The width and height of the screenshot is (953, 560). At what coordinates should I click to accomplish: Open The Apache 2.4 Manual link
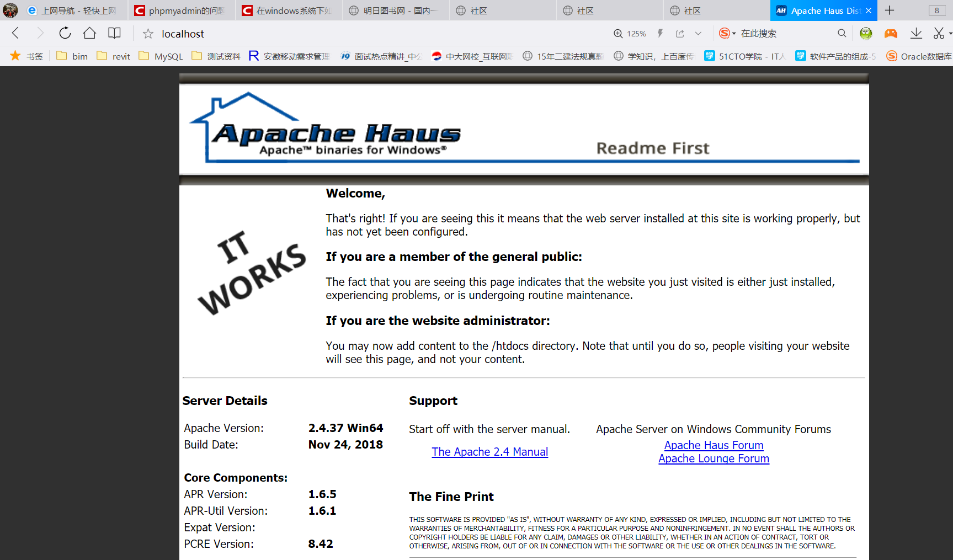pyautogui.click(x=489, y=452)
